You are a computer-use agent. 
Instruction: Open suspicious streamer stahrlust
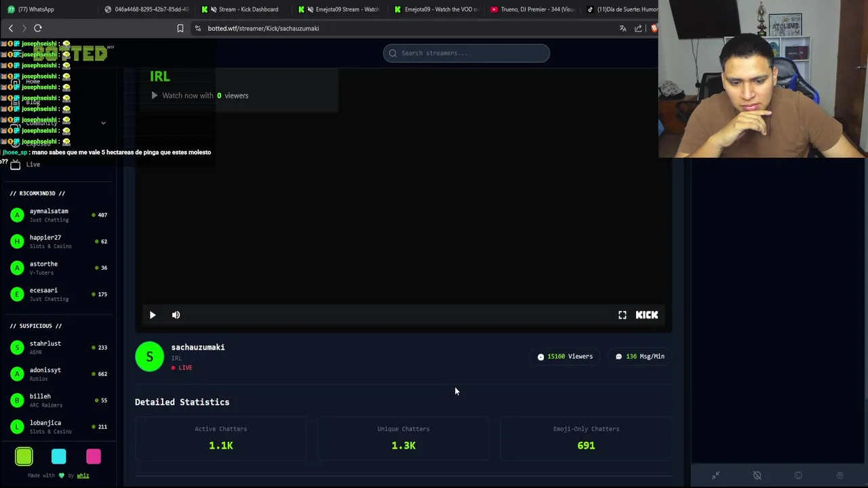coord(59,347)
